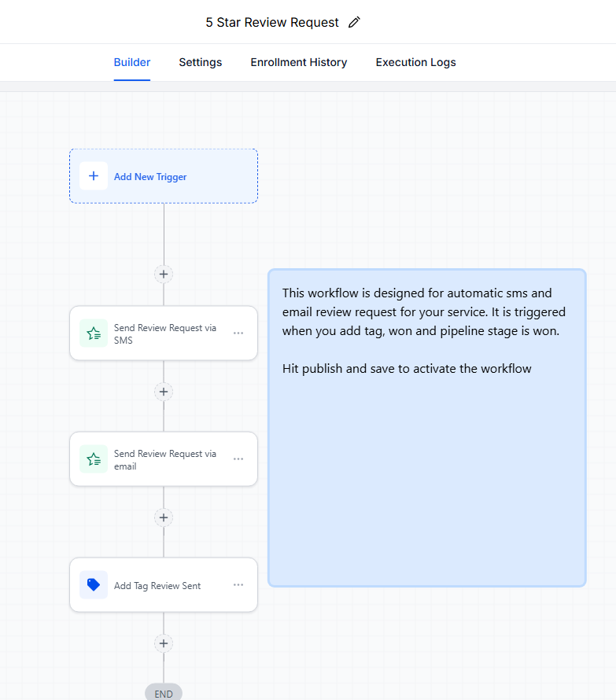
Task: Open options menu for email review step
Action: [238, 459]
